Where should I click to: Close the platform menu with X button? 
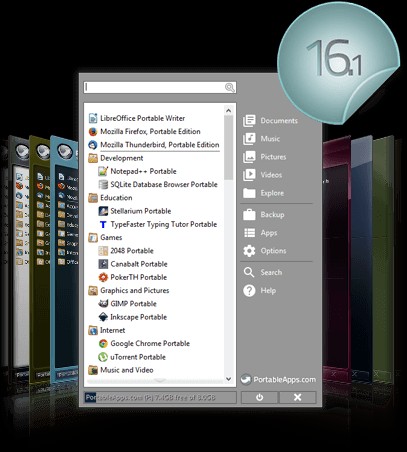point(298,397)
